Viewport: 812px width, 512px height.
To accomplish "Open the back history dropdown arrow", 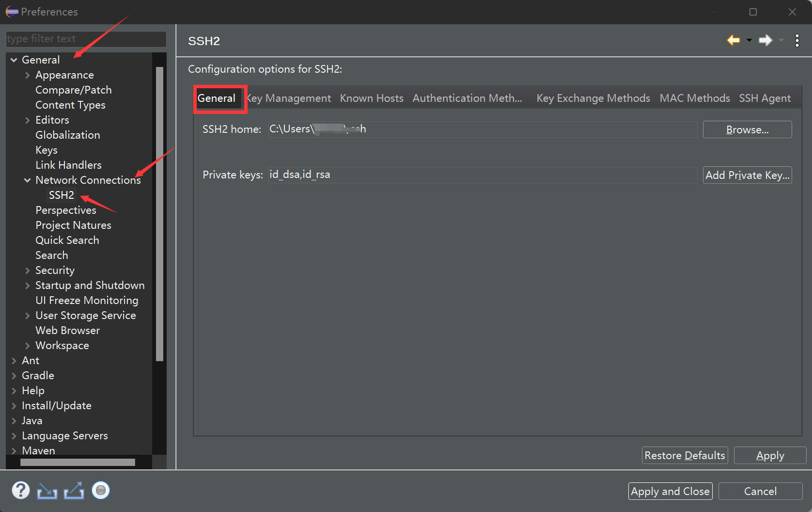I will 749,40.
